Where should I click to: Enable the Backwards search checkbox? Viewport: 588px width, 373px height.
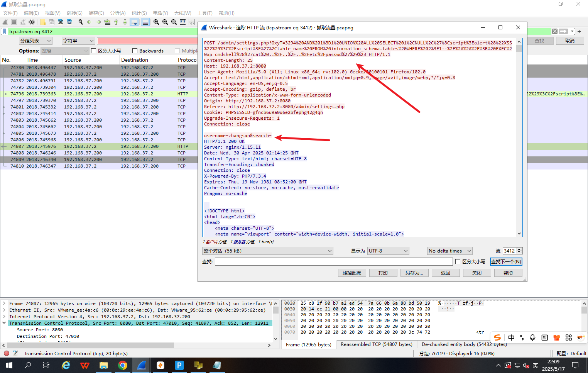click(x=135, y=51)
